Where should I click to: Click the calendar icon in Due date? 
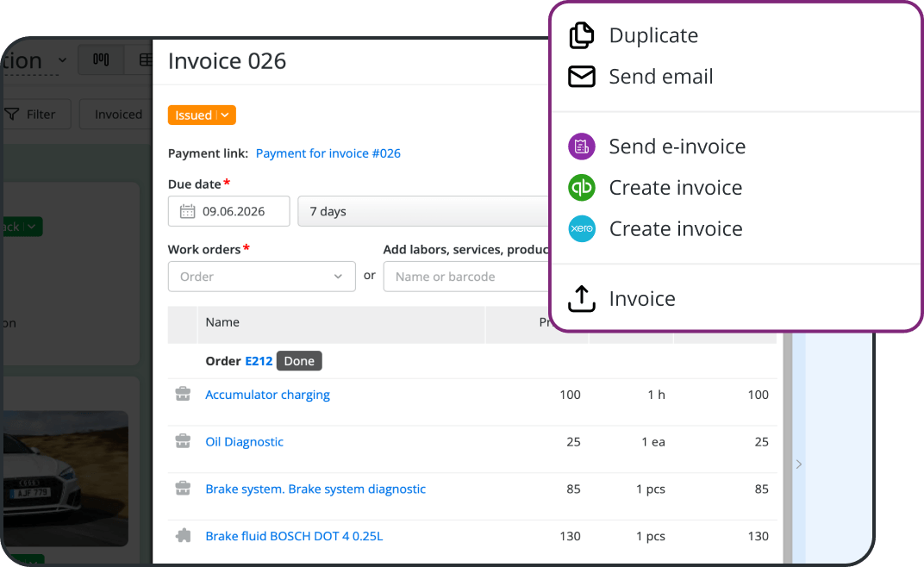[x=187, y=211]
